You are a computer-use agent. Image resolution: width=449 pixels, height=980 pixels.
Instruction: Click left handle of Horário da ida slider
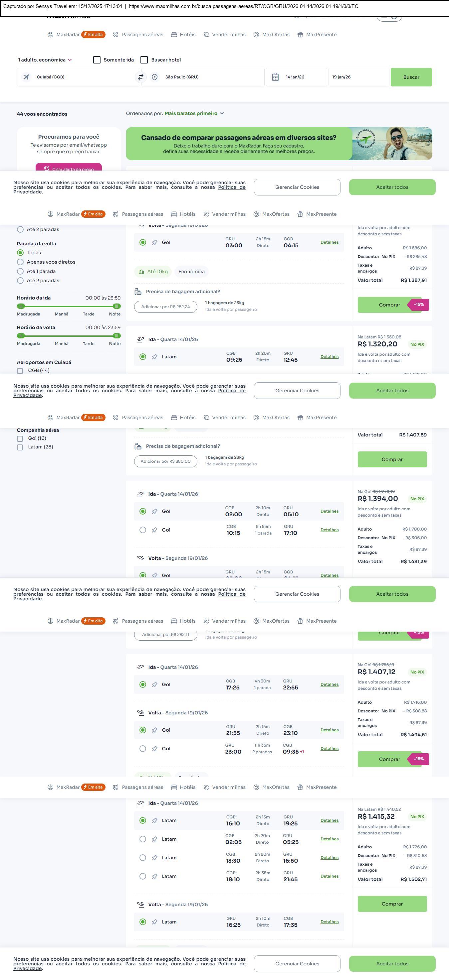[21, 306]
